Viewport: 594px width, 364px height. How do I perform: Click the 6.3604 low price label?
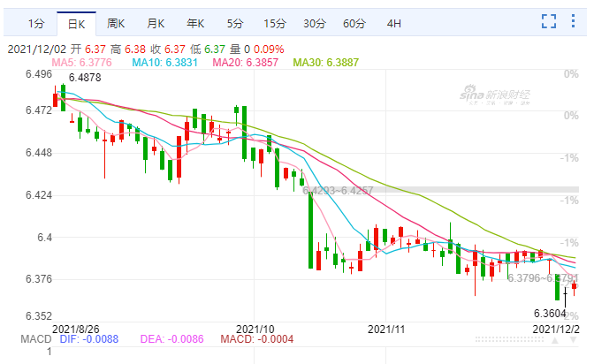550,314
